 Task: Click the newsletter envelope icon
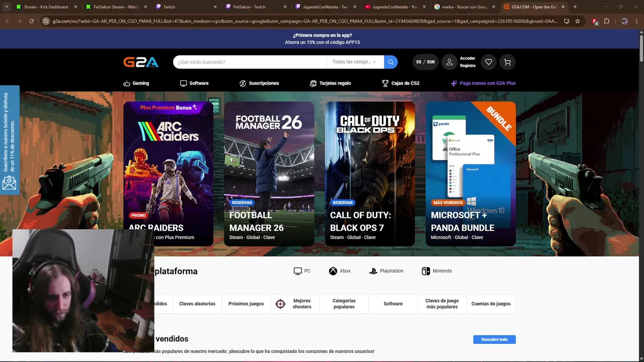point(9,183)
